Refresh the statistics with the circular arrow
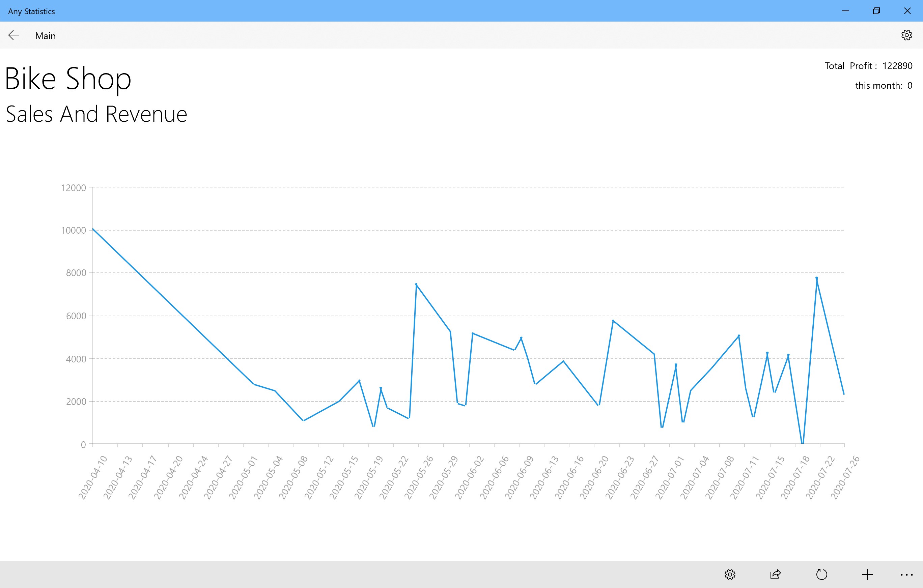923x588 pixels. tap(821, 574)
